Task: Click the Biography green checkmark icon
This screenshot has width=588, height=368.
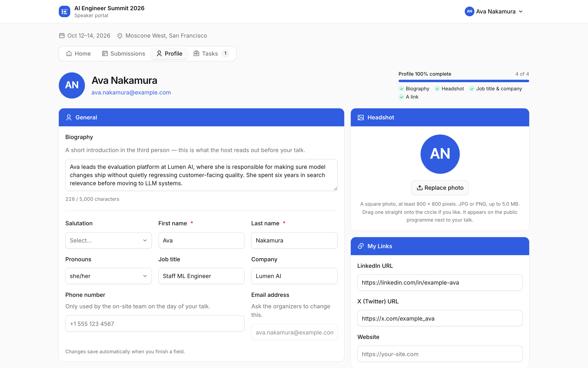Action: pyautogui.click(x=401, y=89)
